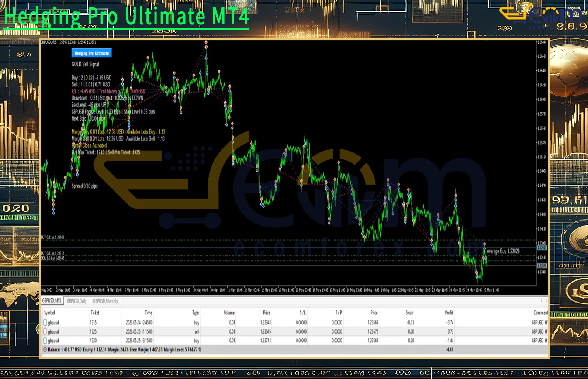Click the GOLD Sell Signal label

[85, 64]
